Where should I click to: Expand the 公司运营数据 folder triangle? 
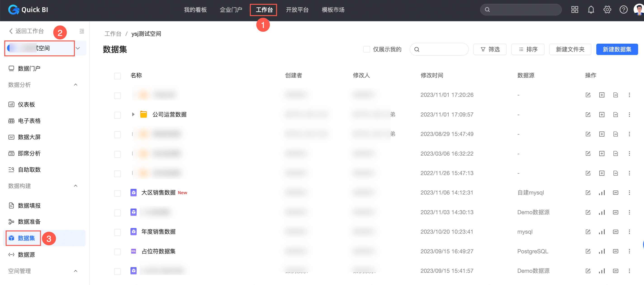pyautogui.click(x=133, y=114)
